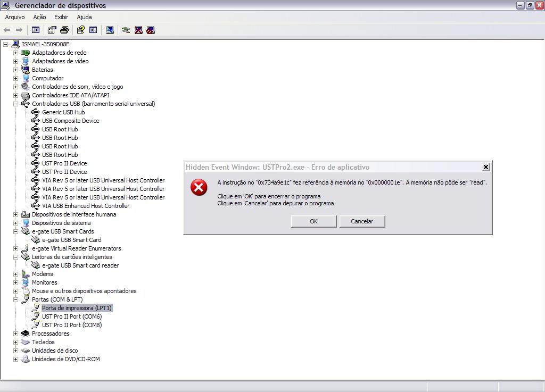Image resolution: width=545 pixels, height=392 pixels.
Task: Collapse the Portas (COM & LPT) node
Action: (x=15, y=299)
